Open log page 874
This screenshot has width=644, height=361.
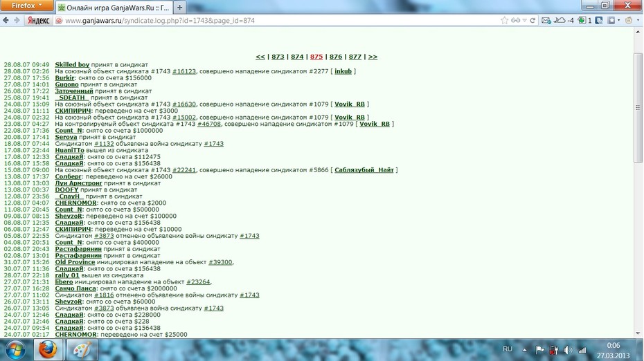297,57
